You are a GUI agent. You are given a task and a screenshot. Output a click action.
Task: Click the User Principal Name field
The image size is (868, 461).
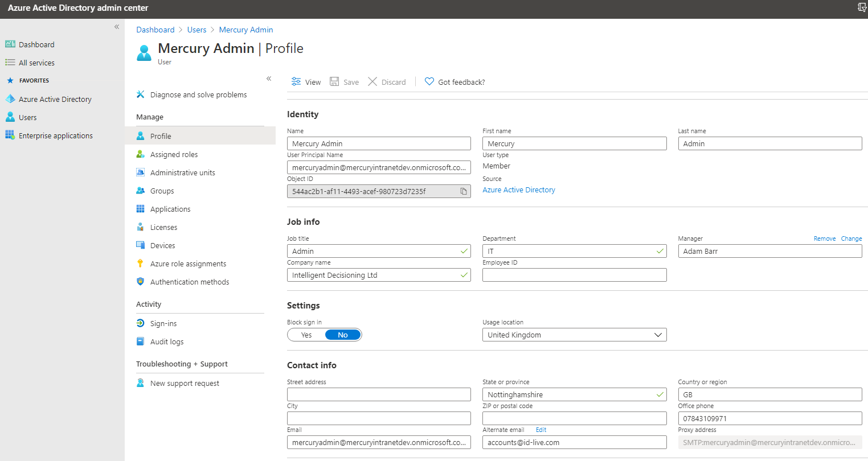[379, 167]
